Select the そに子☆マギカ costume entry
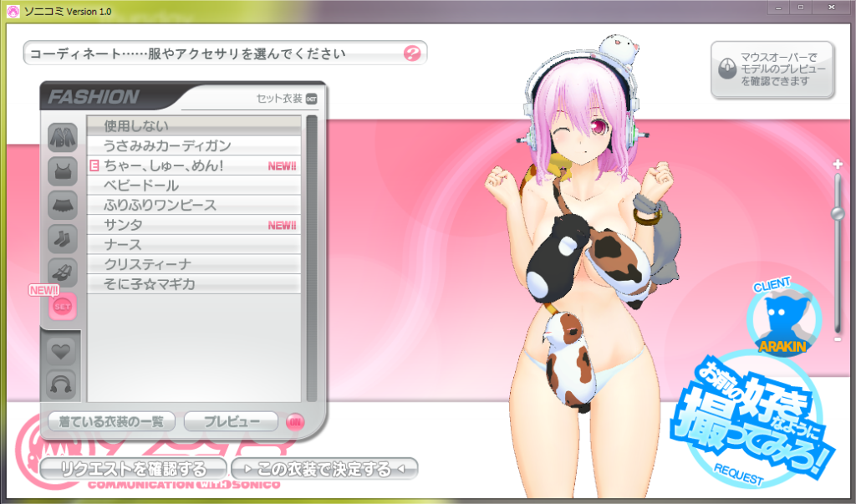Viewport: 856px width, 504px height. 193,285
